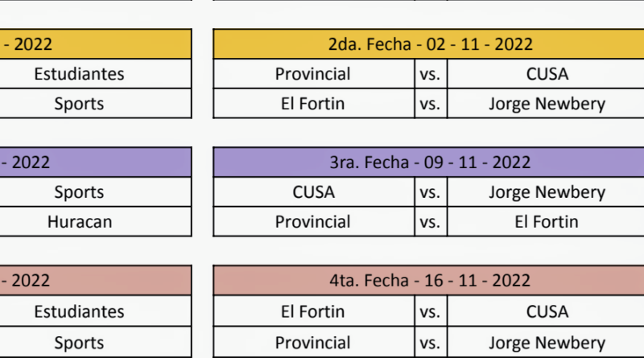Select Estudiantes under the pink header
Image resolution: width=644 pixels, height=358 pixels.
(79, 311)
